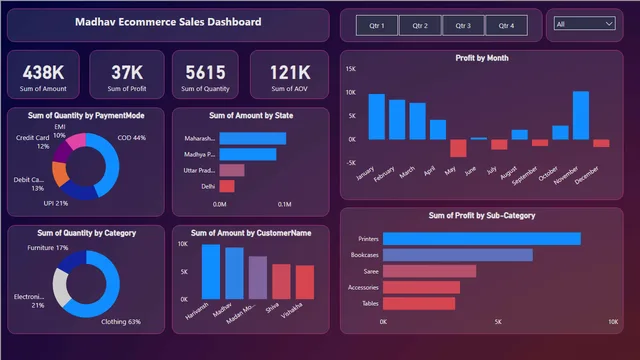Click the Maharashtra bar in state chart
The image size is (640, 360).
click(x=253, y=138)
